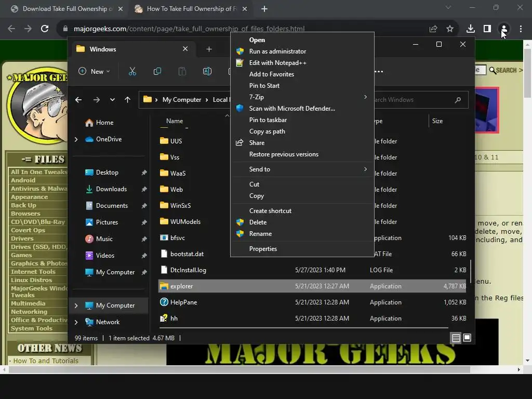The height and width of the screenshot is (399, 532).
Task: Open Downloads in Quick access
Action: click(x=111, y=189)
